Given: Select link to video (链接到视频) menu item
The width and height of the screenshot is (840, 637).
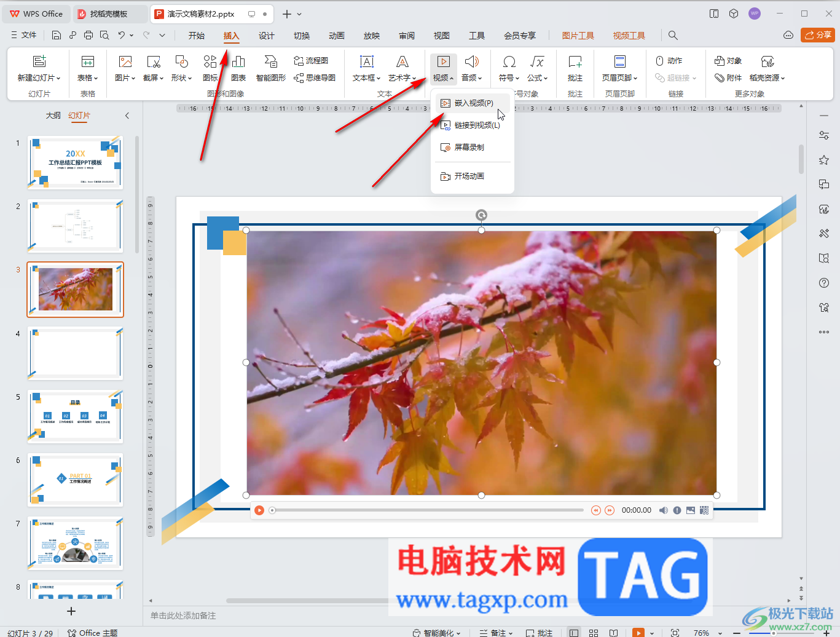Looking at the screenshot, I should pos(473,125).
